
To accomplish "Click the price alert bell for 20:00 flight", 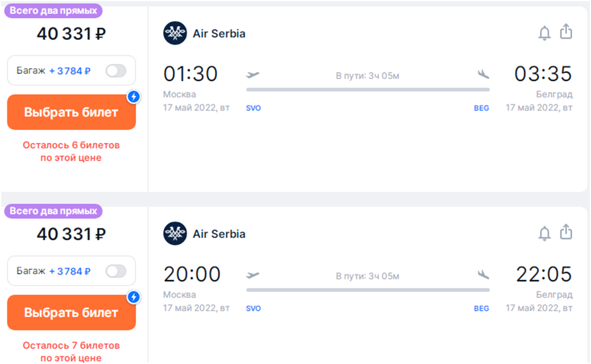I will coord(544,234).
